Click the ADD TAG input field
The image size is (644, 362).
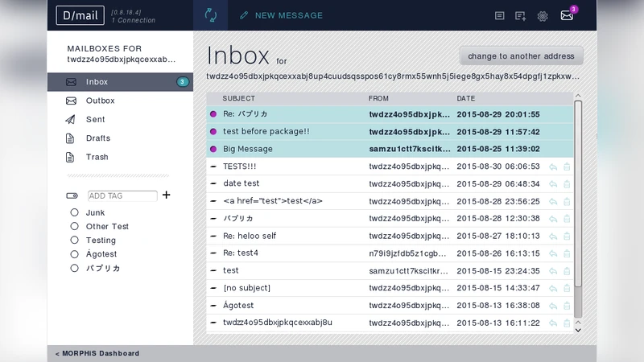click(122, 195)
